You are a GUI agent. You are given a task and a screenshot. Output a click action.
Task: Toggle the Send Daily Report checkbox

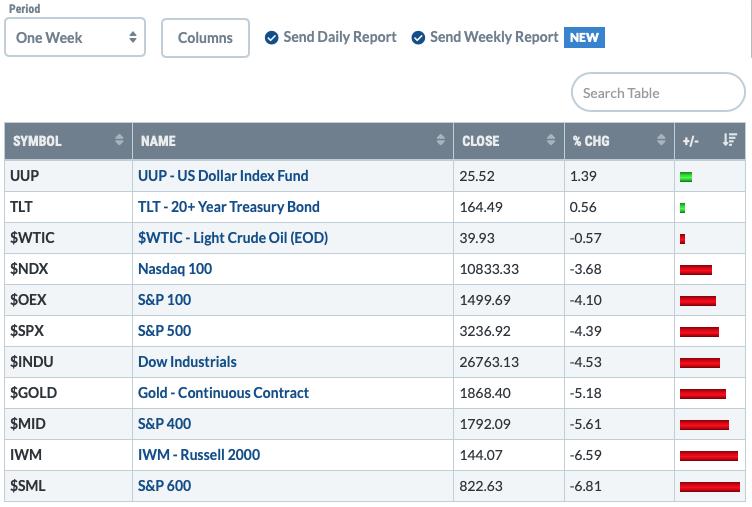pos(271,37)
